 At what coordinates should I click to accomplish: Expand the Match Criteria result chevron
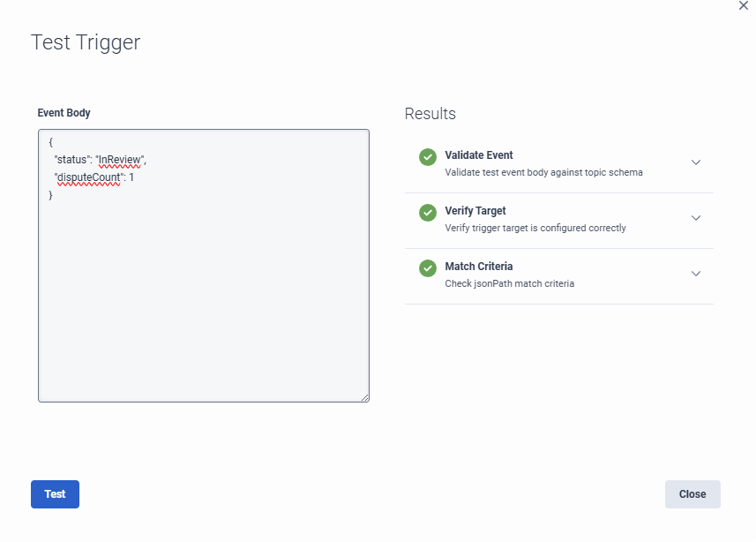coord(695,274)
